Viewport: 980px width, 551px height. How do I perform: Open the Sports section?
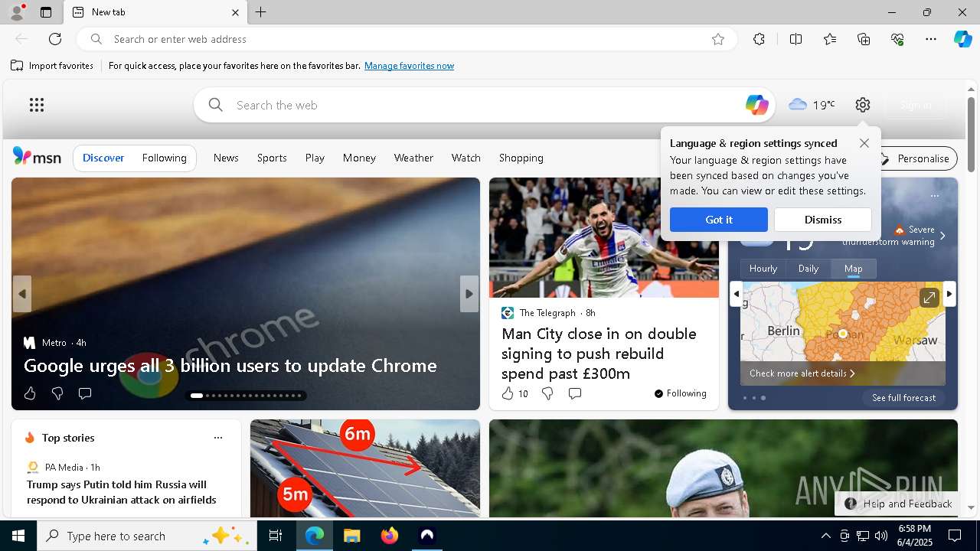(272, 158)
